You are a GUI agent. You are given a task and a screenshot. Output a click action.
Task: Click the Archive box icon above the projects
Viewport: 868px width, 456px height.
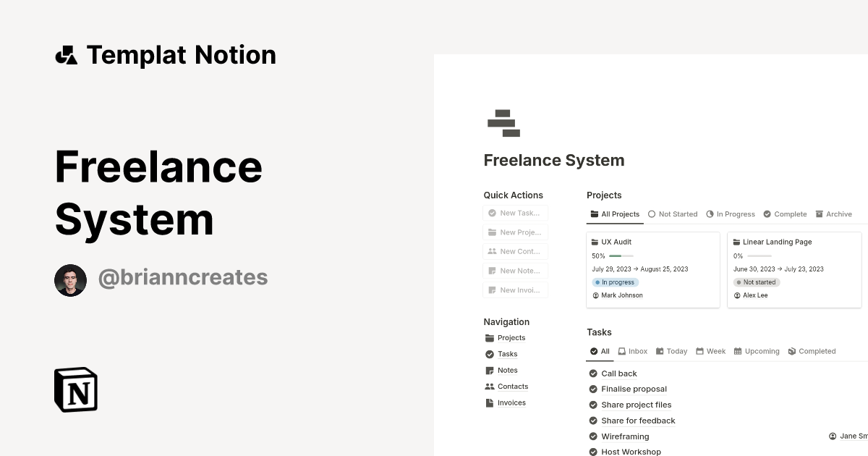(x=820, y=214)
